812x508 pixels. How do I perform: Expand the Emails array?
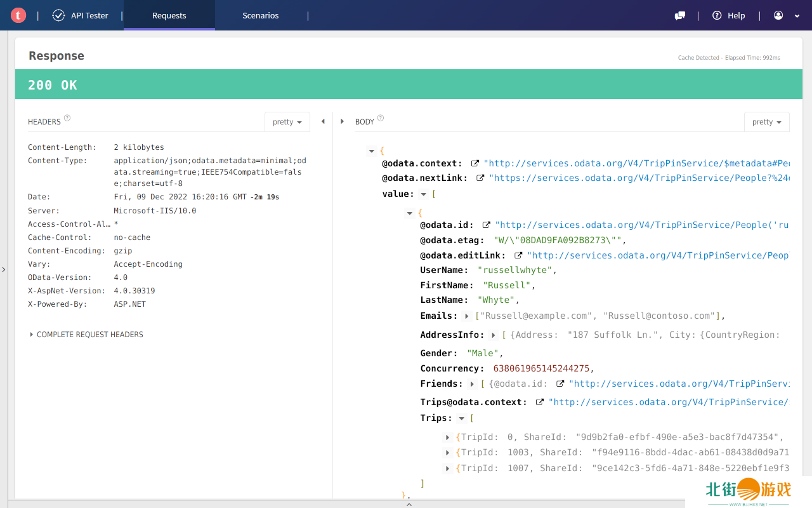coord(468,316)
